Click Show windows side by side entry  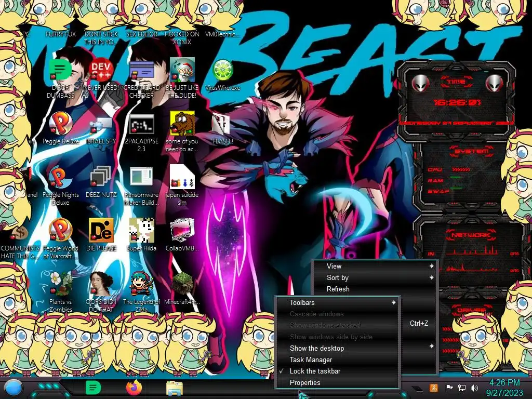(x=336, y=337)
